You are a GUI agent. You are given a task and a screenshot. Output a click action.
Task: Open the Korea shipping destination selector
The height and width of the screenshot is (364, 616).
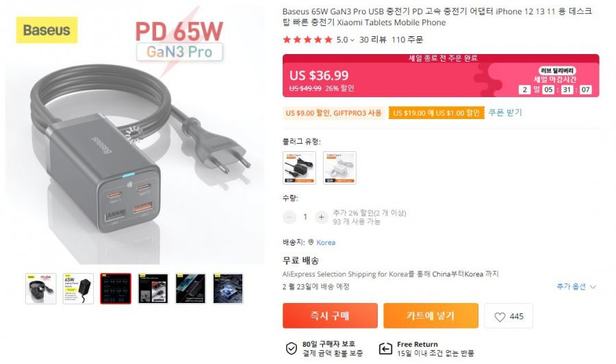tap(326, 242)
